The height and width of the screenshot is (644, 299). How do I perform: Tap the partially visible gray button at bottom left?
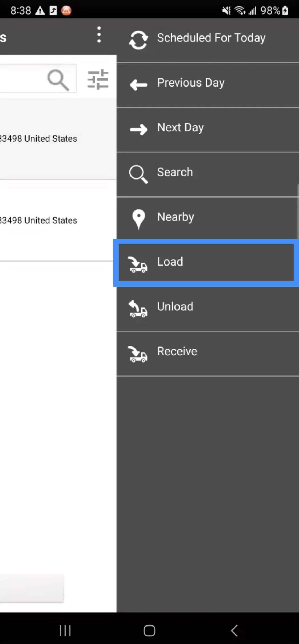[32, 588]
